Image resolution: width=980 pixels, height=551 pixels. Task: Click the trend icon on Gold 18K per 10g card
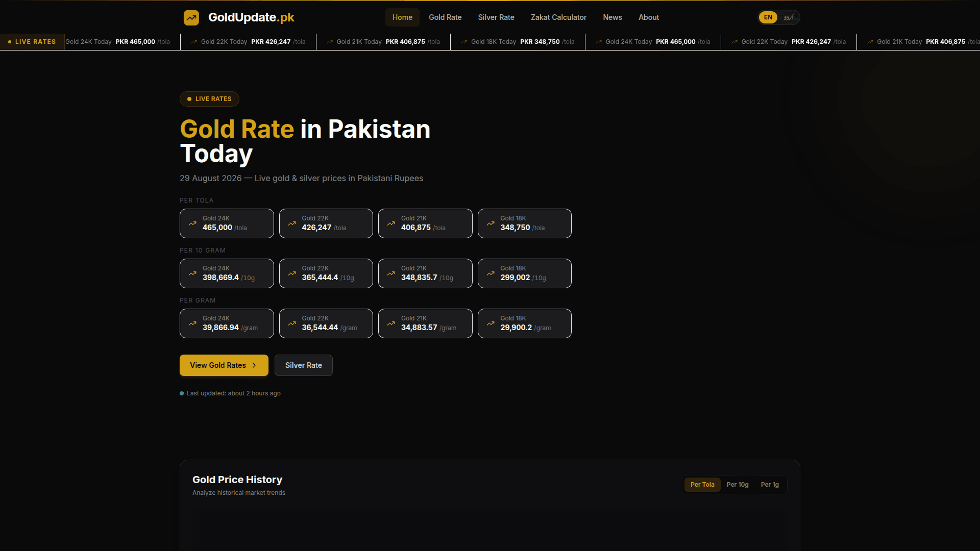click(x=491, y=273)
